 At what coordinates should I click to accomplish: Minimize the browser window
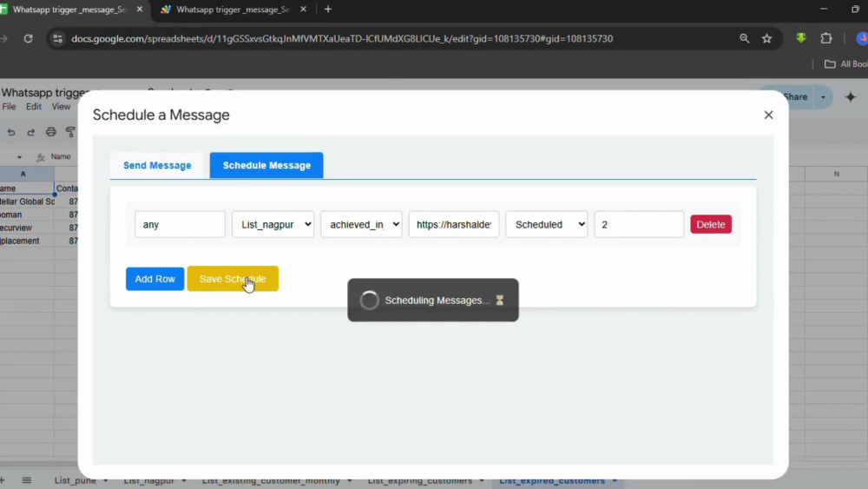[824, 10]
